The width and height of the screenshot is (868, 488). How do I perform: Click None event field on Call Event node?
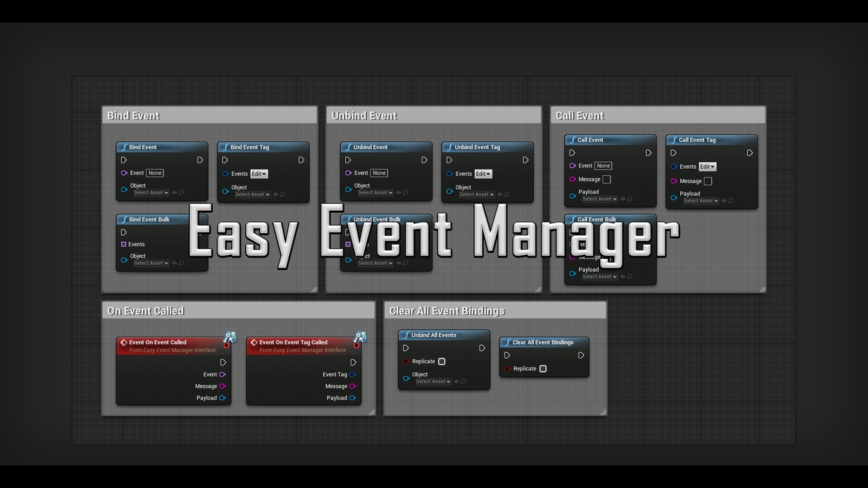click(604, 165)
